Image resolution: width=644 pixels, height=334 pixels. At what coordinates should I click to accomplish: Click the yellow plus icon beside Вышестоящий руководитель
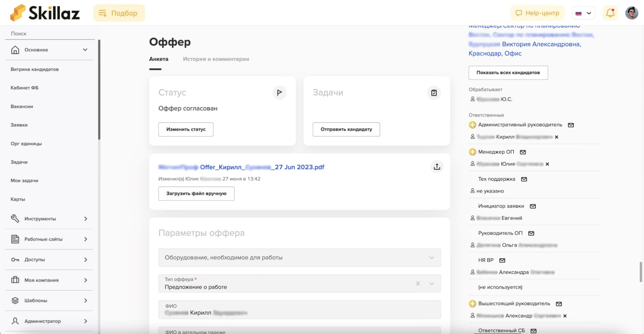point(473,303)
